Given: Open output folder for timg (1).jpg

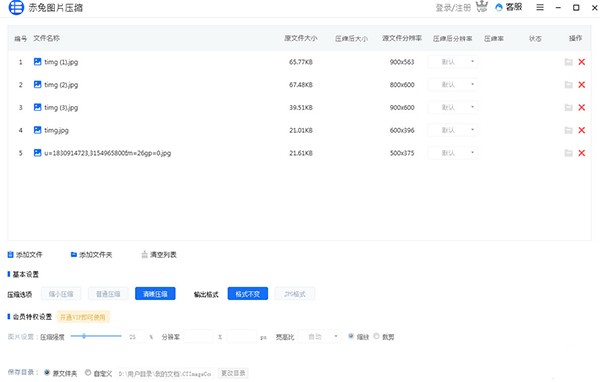Looking at the screenshot, I should (x=569, y=62).
